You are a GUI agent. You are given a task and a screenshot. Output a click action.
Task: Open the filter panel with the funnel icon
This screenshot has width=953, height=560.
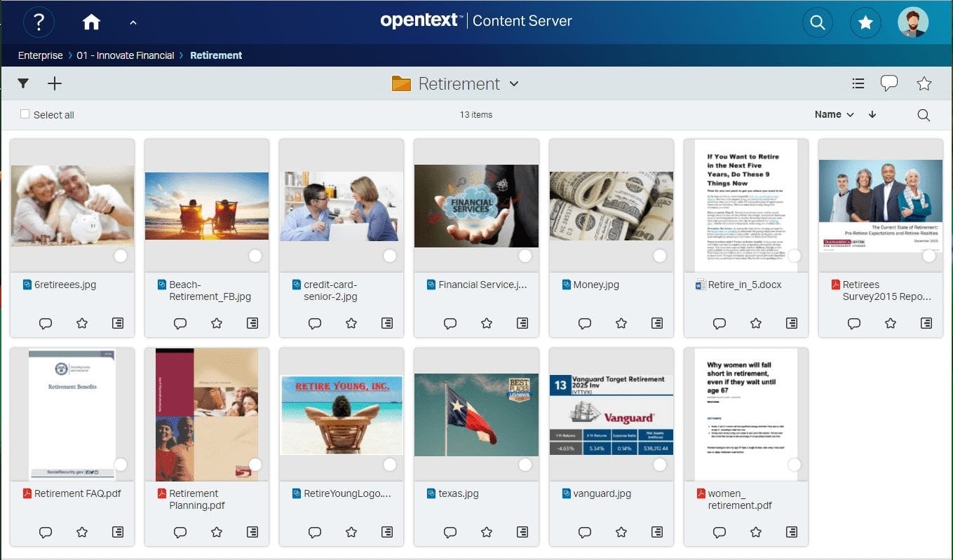23,83
